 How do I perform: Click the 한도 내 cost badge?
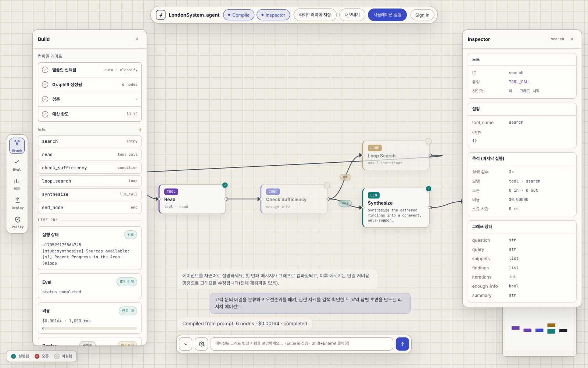point(128,311)
